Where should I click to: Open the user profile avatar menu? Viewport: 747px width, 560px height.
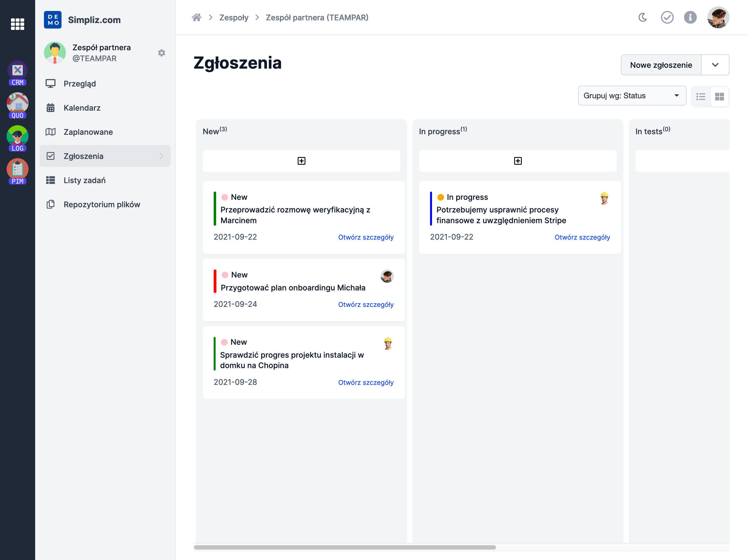[x=718, y=17]
